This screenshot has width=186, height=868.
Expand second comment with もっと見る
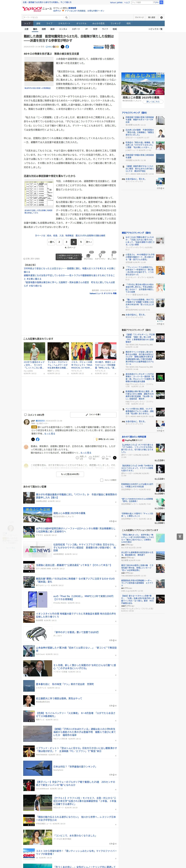coord(86,453)
